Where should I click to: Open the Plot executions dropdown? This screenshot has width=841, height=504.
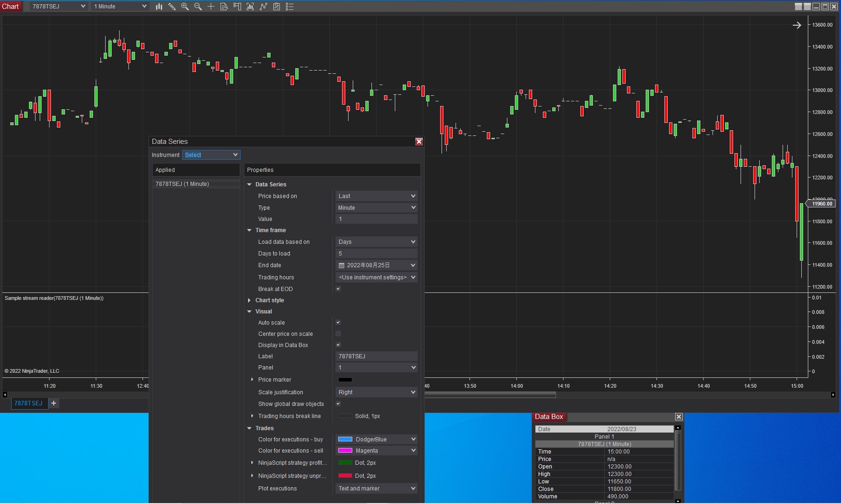click(377, 488)
